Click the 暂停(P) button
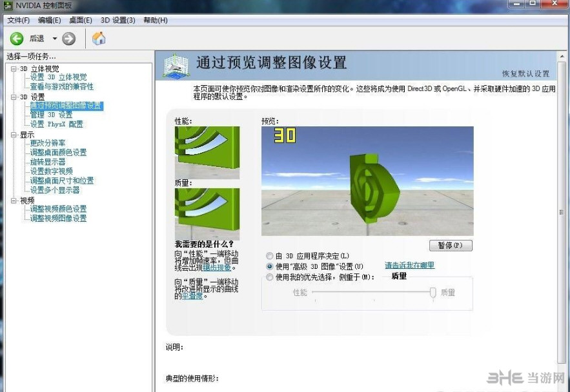The height and width of the screenshot is (392, 570). pyautogui.click(x=451, y=246)
